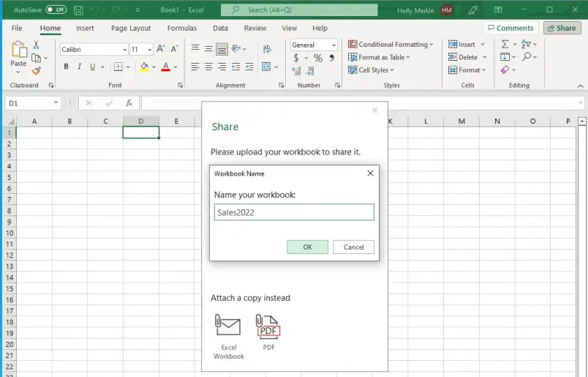588x377 pixels.
Task: Open the Insert ribbon tab
Action: pos(85,29)
